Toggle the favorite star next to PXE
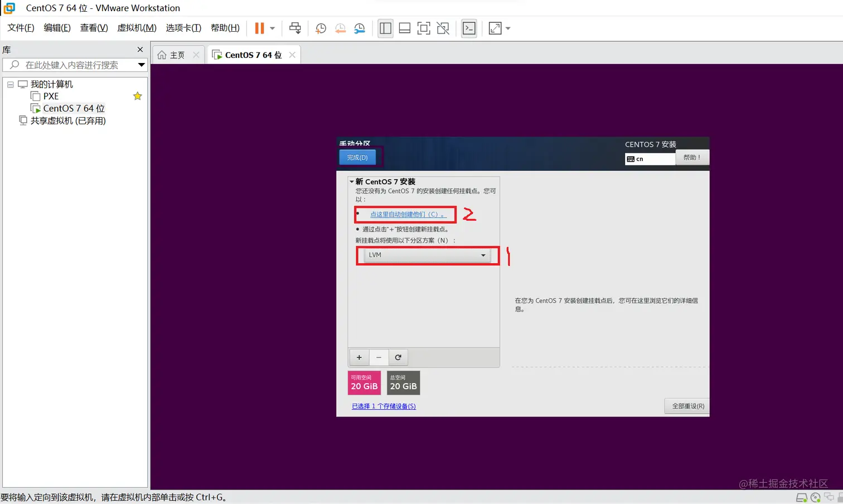 click(138, 96)
